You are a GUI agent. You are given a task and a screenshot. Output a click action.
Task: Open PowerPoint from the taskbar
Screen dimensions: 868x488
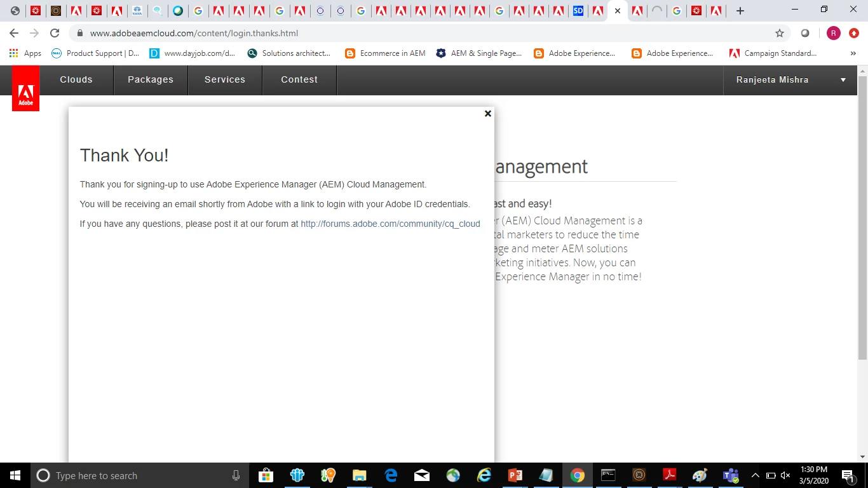coord(515,475)
